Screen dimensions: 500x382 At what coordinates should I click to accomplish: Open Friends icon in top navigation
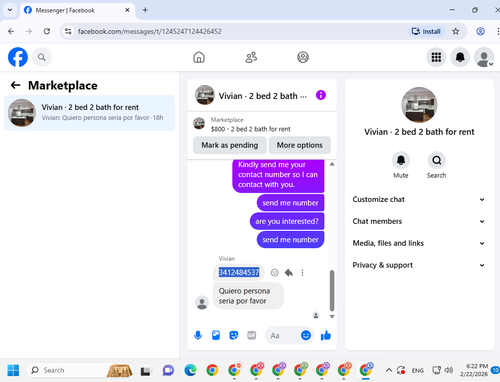pos(251,57)
